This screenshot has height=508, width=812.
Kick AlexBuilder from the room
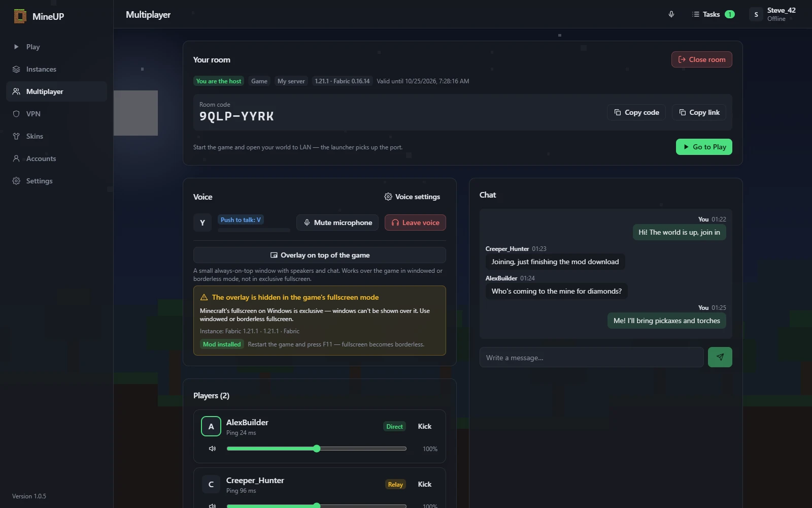[x=425, y=426]
